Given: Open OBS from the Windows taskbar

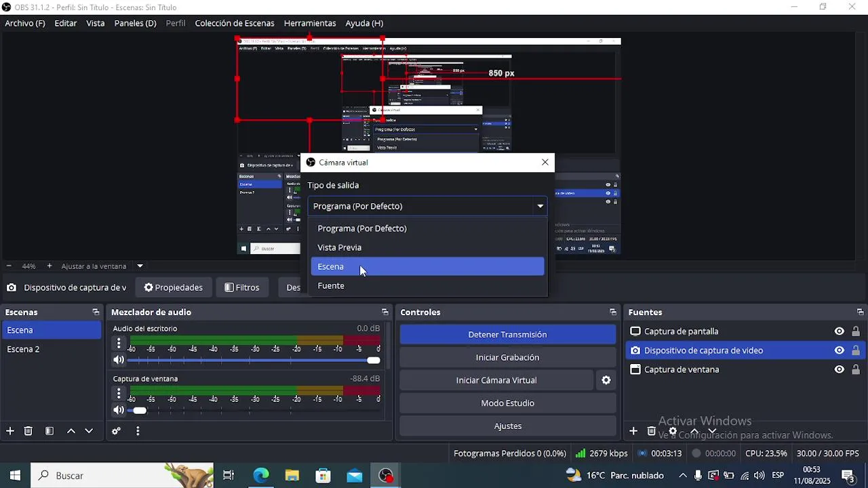Looking at the screenshot, I should click(386, 476).
